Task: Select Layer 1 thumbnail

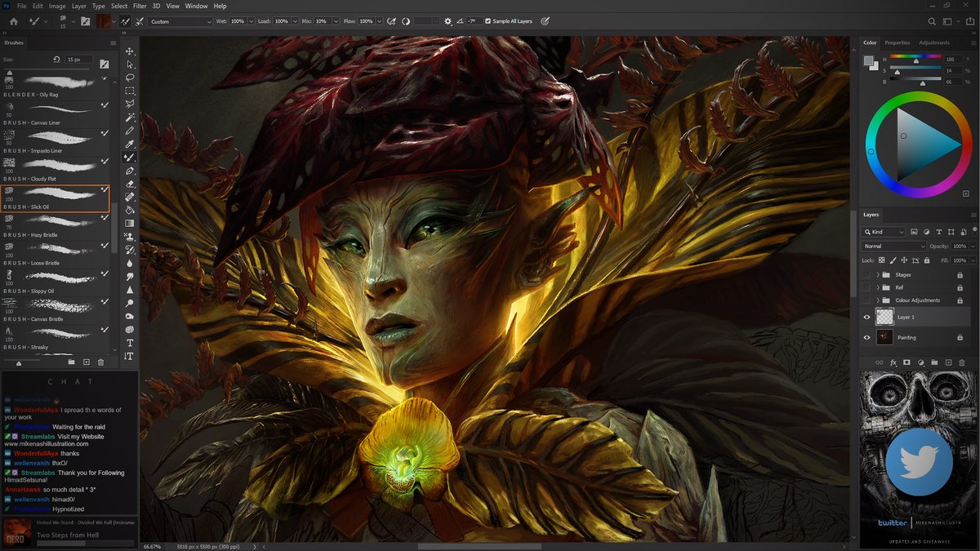Action: coord(884,317)
